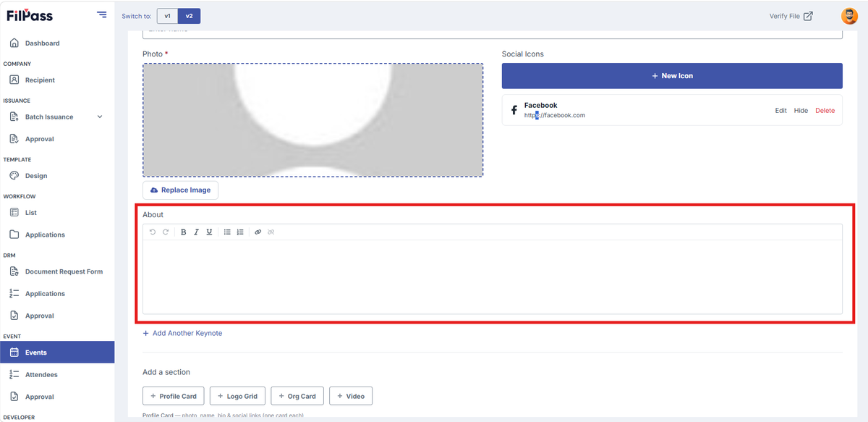
Task: Click the Workflow List icon
Action: (14, 213)
